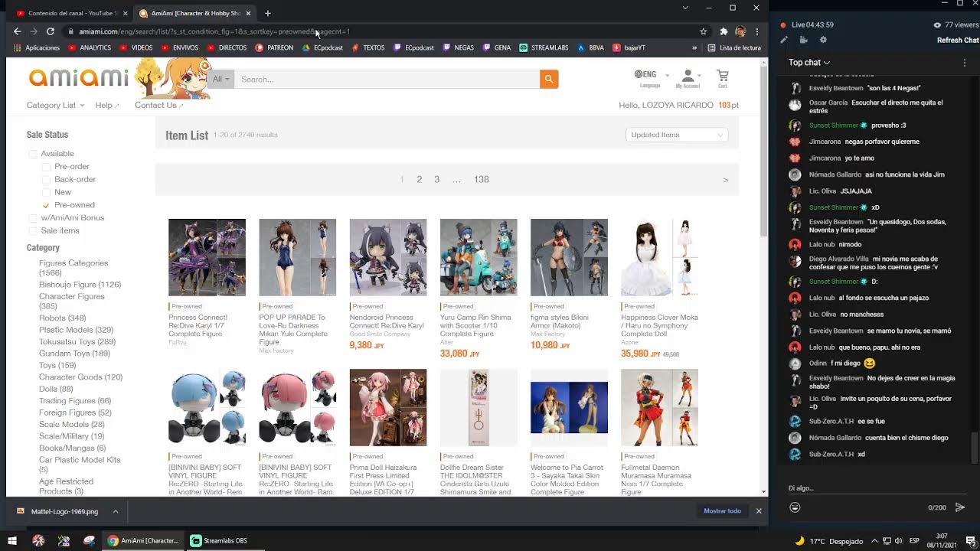
Task: Click the search input field
Action: [387, 79]
